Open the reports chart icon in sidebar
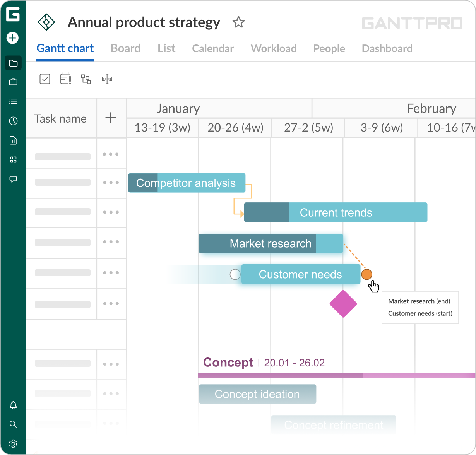 point(13,140)
